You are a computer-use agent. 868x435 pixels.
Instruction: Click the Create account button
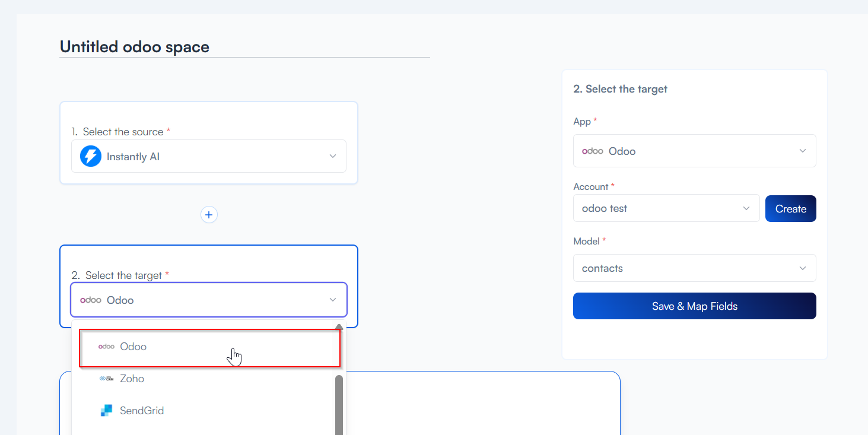790,209
